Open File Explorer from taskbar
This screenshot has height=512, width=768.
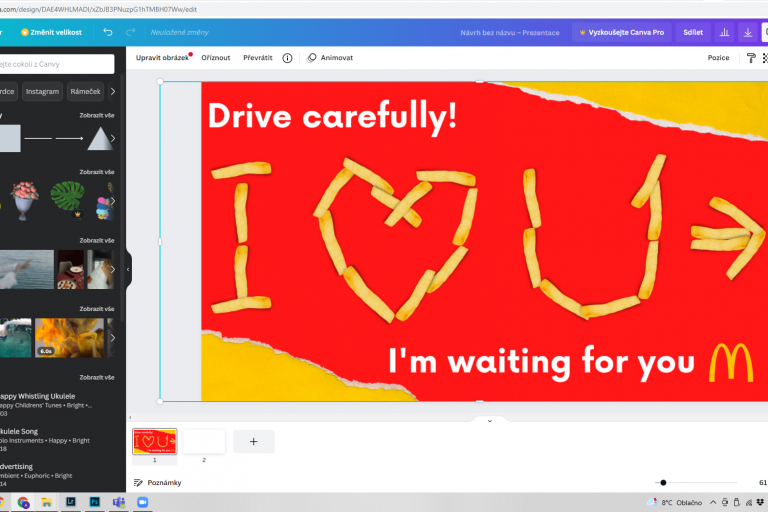pyautogui.click(x=47, y=502)
